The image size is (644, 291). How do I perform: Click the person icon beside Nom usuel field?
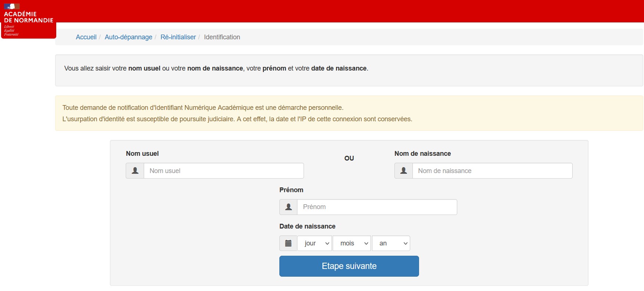point(135,171)
